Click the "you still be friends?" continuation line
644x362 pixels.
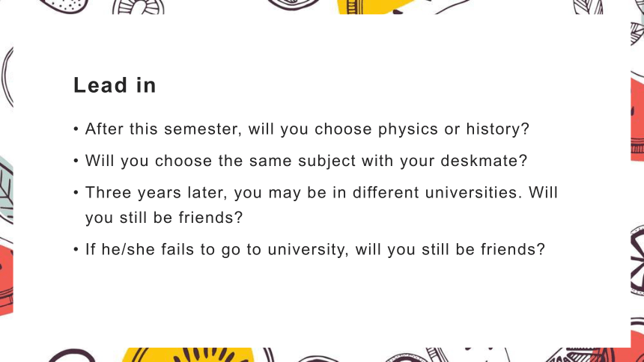[164, 218]
